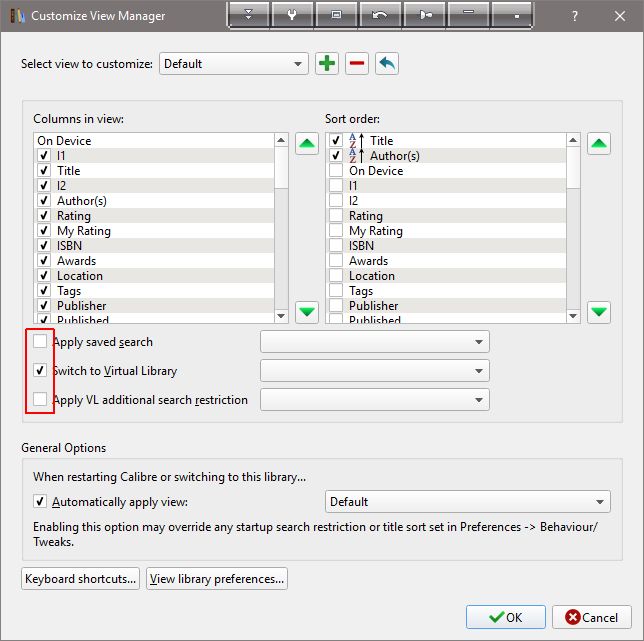Click the curved undo arrow title bar button

(380, 15)
